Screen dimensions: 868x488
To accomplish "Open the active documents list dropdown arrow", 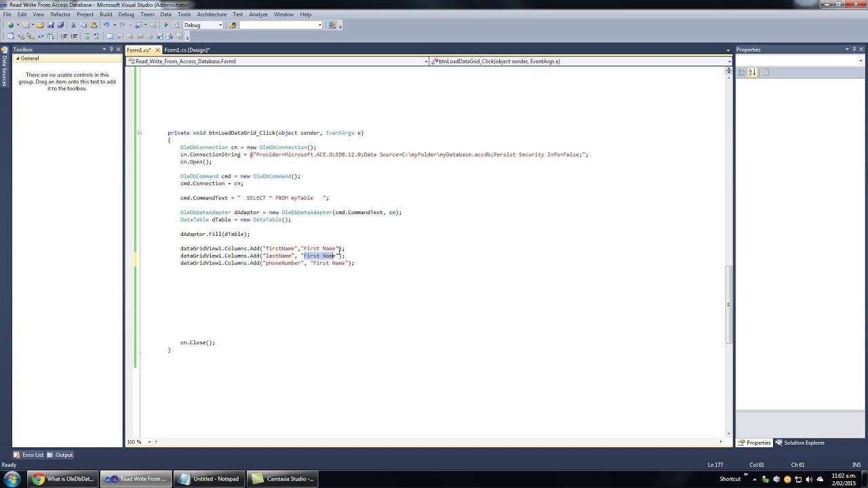I will pos(728,50).
